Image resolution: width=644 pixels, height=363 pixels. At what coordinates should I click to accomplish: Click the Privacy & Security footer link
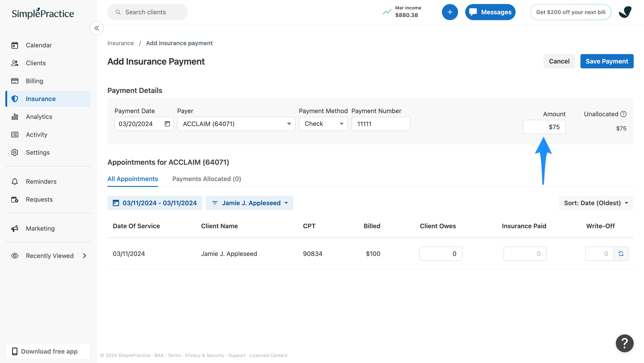click(204, 355)
